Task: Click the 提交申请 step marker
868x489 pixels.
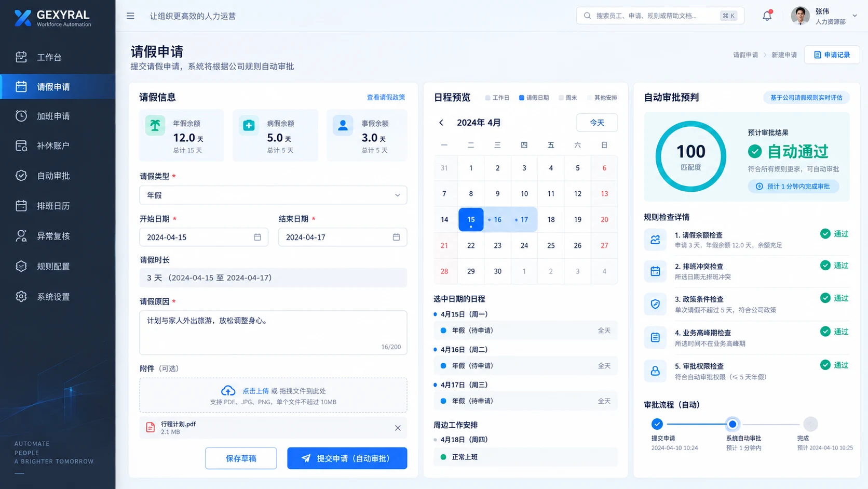Action: tap(657, 424)
